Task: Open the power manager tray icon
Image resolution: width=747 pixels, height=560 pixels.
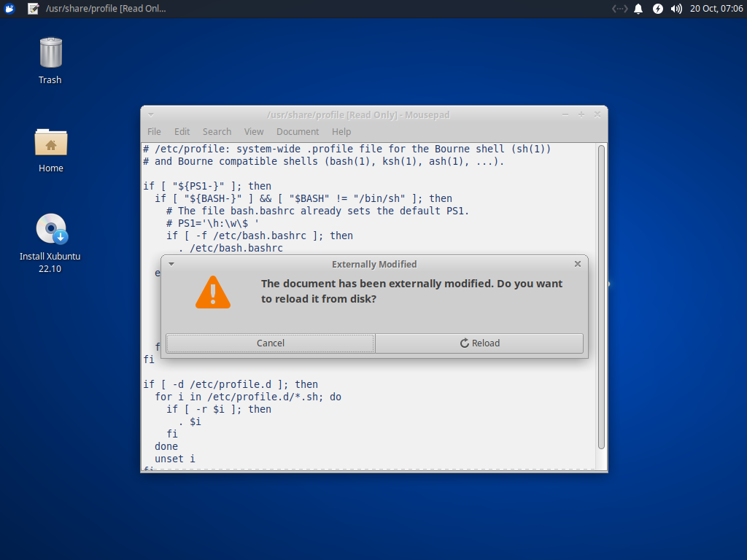Action: click(657, 9)
